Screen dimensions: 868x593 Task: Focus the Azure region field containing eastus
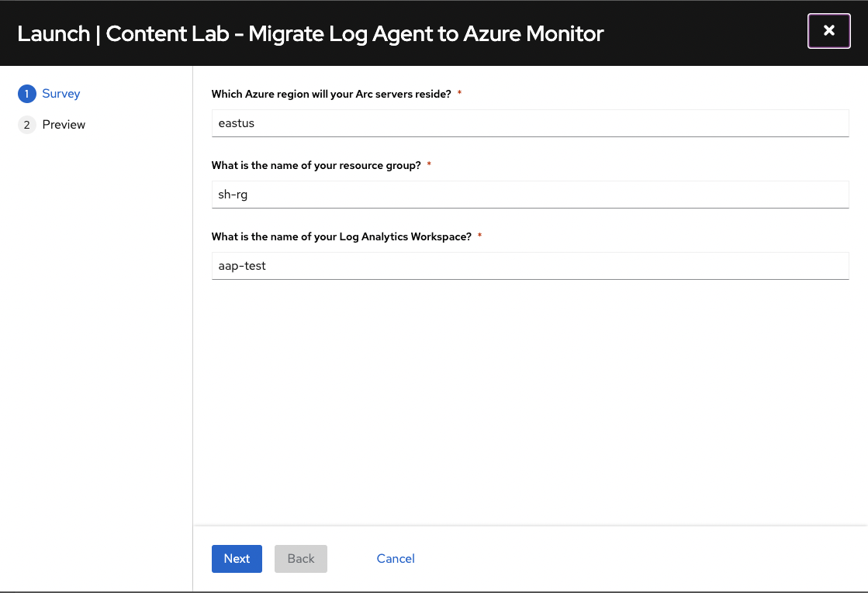coord(530,123)
